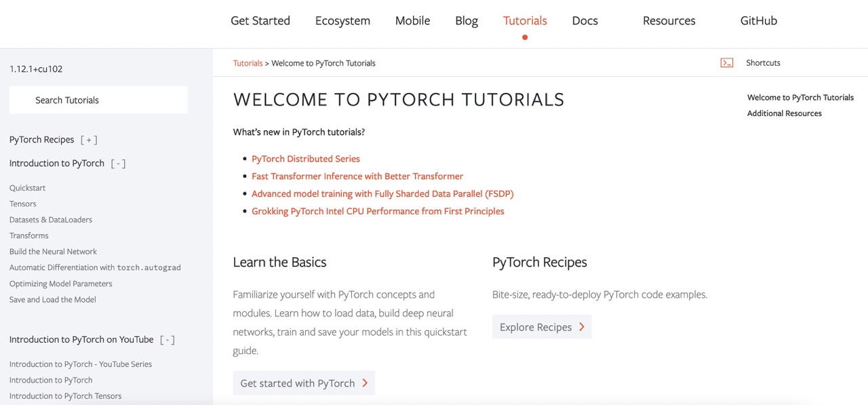Screen dimensions: 868x405
Task: Open the Get Started menu item
Action: 260,20
